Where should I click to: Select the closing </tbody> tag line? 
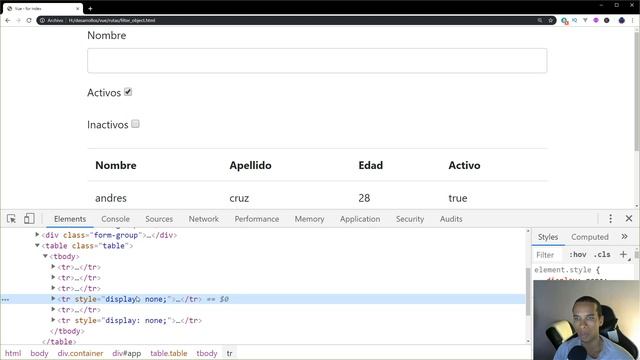[x=67, y=331]
